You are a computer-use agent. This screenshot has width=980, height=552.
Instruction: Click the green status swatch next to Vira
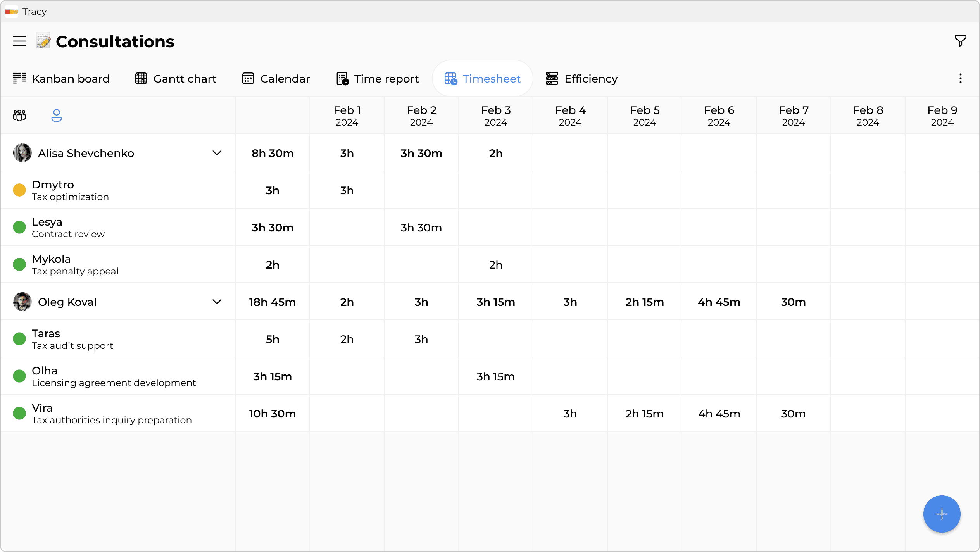point(19,413)
